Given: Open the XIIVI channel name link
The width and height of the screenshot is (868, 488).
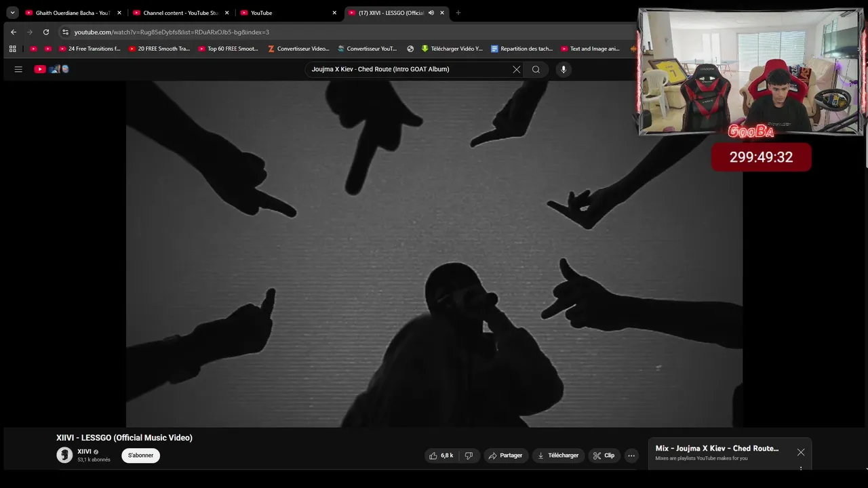Looking at the screenshot, I should (84, 451).
